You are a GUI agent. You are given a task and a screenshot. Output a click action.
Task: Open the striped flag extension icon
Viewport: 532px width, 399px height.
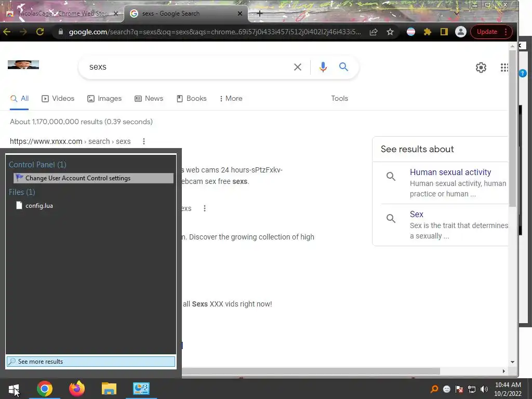pos(411,32)
